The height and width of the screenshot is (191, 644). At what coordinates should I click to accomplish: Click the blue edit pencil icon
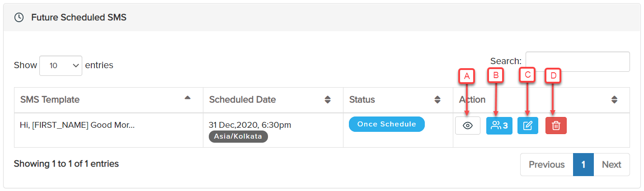[527, 126]
